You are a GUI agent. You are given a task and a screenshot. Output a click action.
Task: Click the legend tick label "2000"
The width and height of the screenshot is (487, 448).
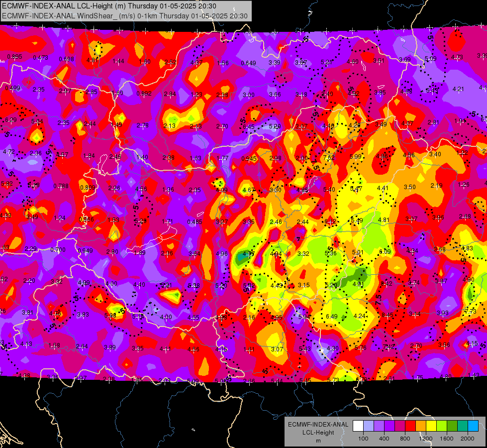click(468, 439)
